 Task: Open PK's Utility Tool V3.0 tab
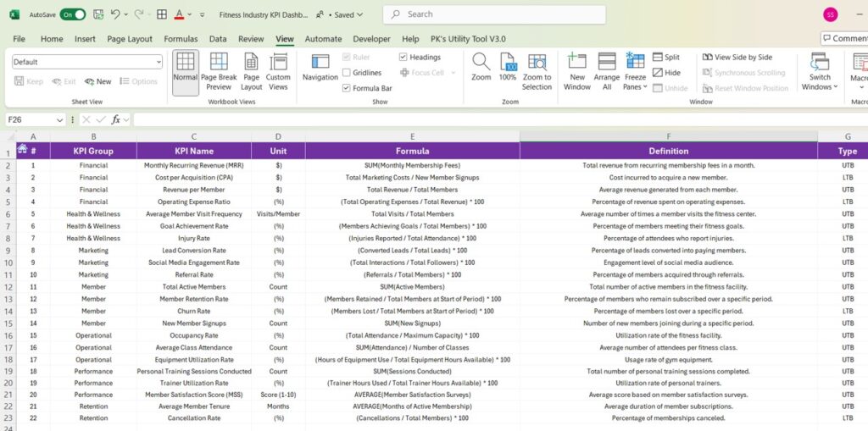(468, 39)
